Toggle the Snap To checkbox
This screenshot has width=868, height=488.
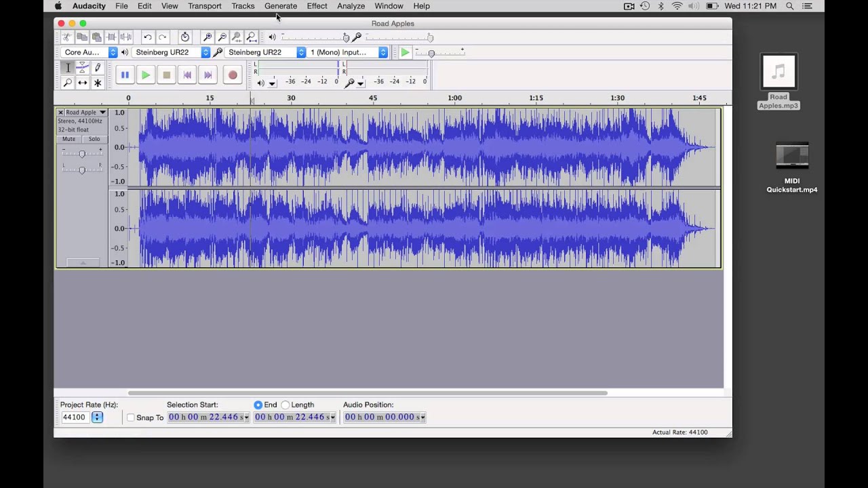click(131, 418)
